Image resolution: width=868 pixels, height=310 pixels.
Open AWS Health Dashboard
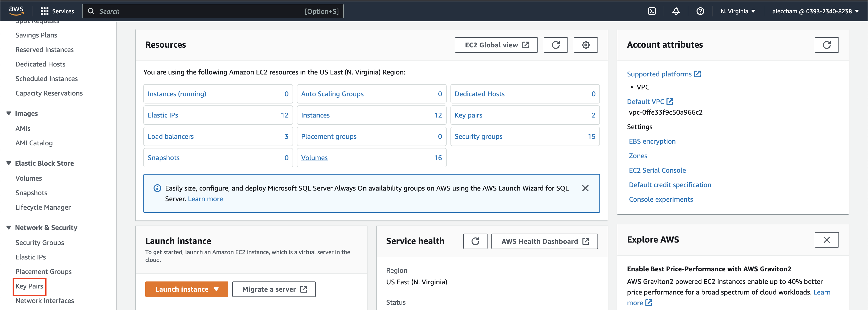[x=544, y=241]
